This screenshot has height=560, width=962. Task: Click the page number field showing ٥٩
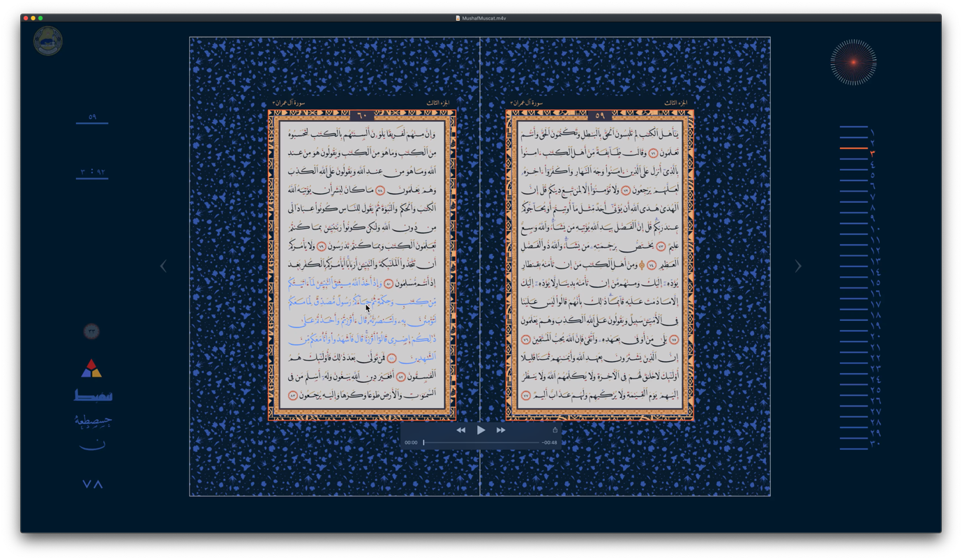92,118
